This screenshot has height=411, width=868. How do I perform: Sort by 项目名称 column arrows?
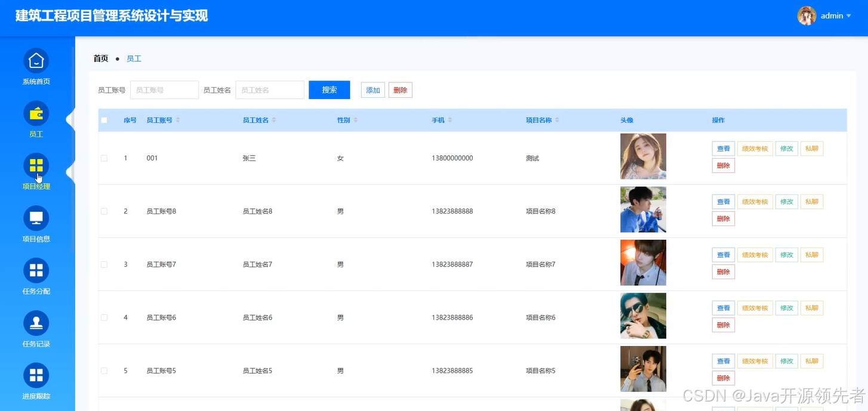pos(557,120)
